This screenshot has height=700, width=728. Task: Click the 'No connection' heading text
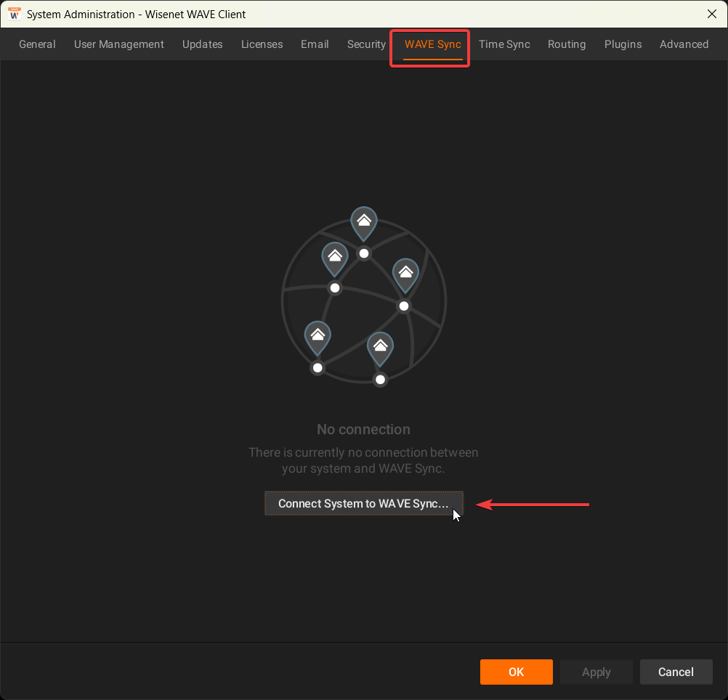tap(363, 430)
